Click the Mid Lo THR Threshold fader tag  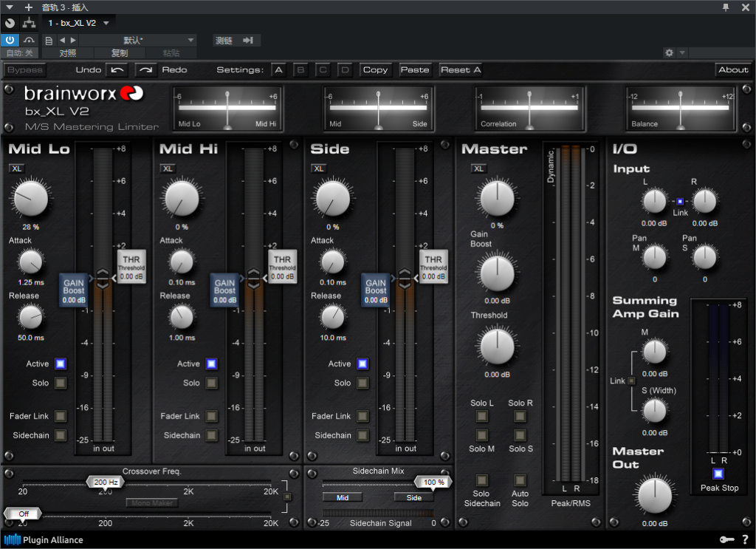click(x=131, y=267)
